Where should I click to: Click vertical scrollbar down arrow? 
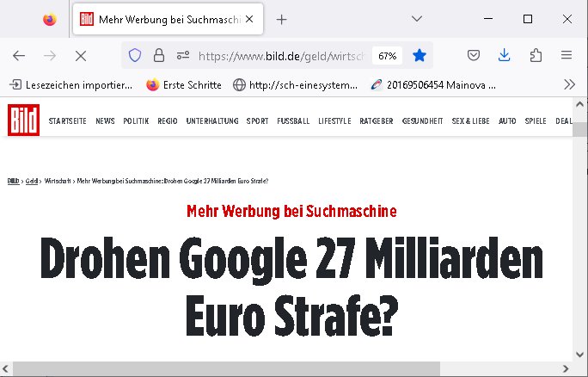click(579, 354)
